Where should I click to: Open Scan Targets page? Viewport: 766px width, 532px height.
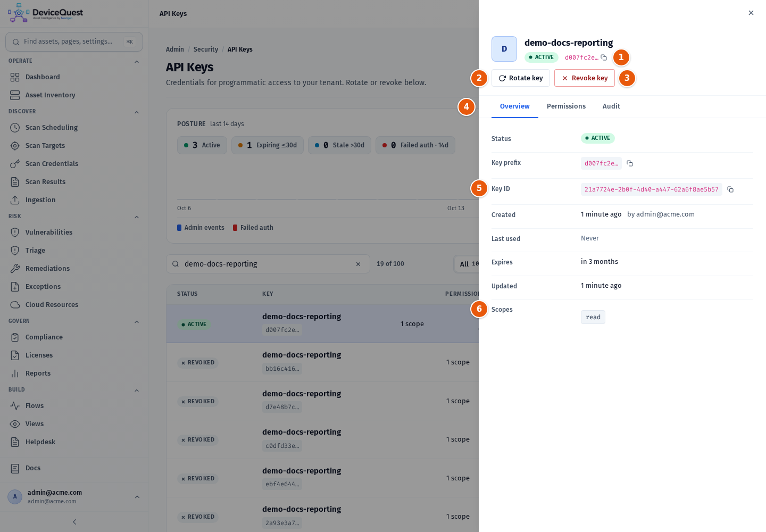74,146
